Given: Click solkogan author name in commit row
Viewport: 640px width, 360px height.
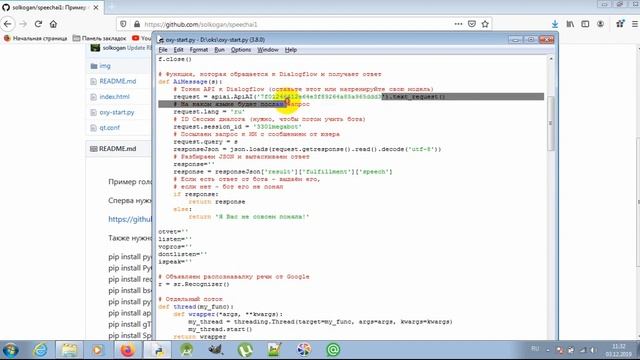Looking at the screenshot, I should [x=114, y=48].
